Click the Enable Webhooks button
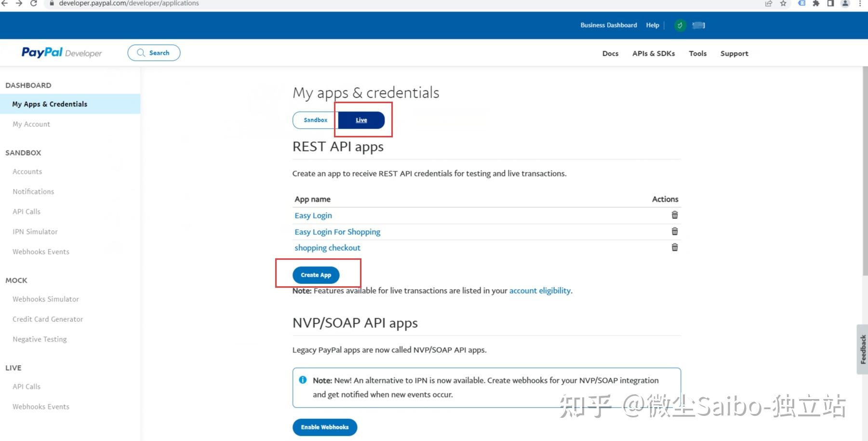 pyautogui.click(x=324, y=427)
